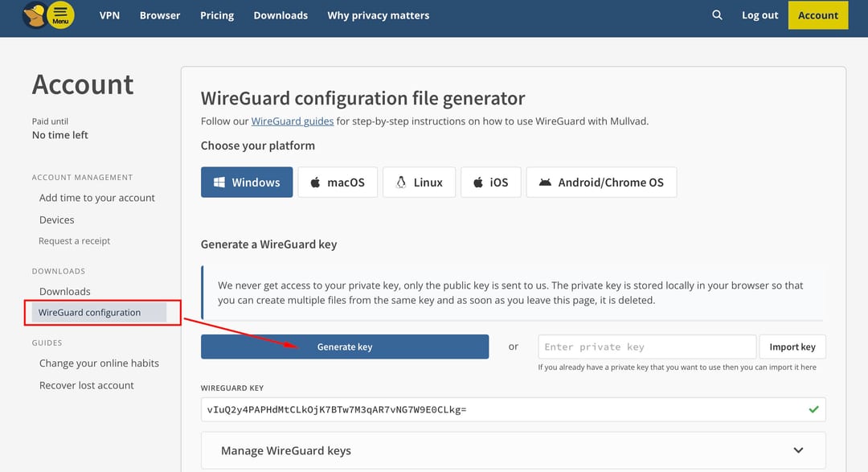Select the Linux platform
The image size is (868, 472).
tap(419, 183)
